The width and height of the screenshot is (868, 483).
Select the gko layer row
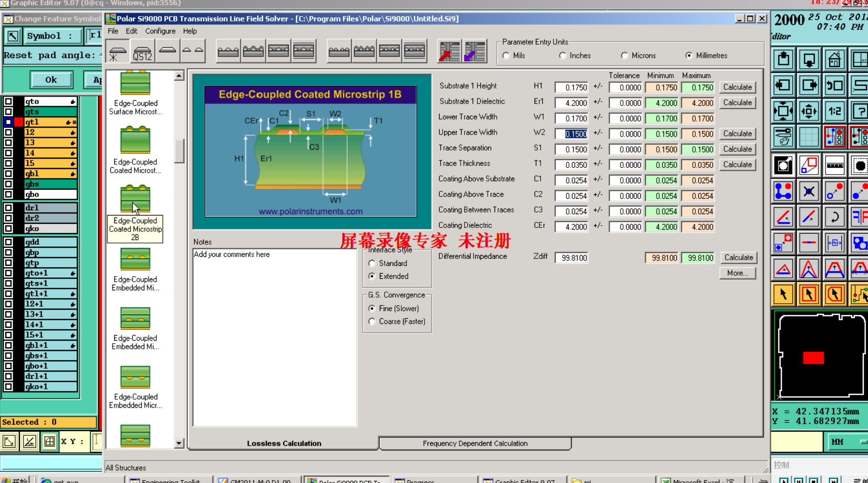pyautogui.click(x=50, y=229)
